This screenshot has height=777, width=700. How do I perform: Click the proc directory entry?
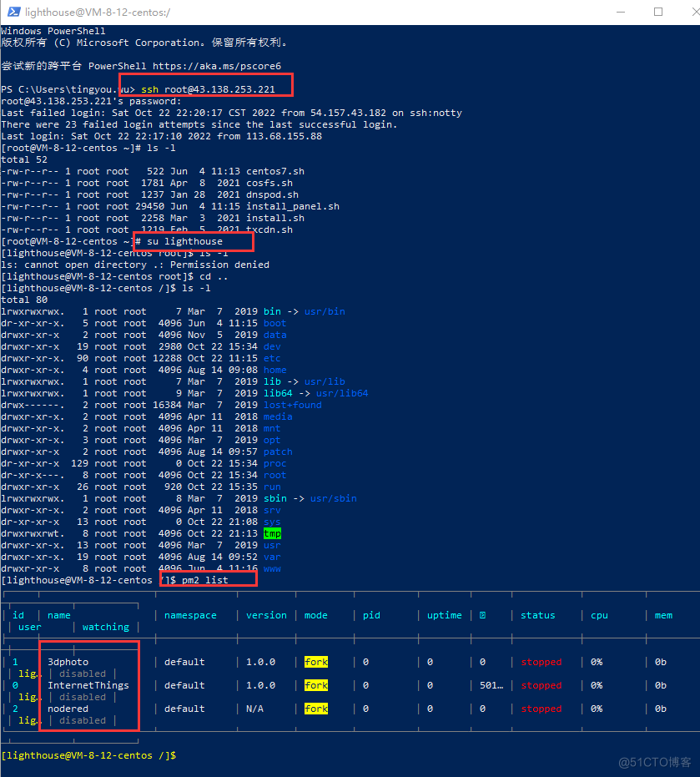275,464
